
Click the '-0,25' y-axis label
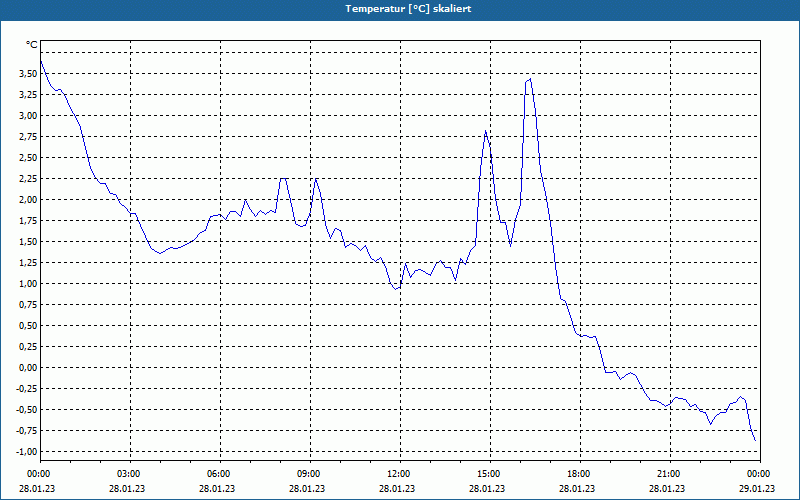27,389
